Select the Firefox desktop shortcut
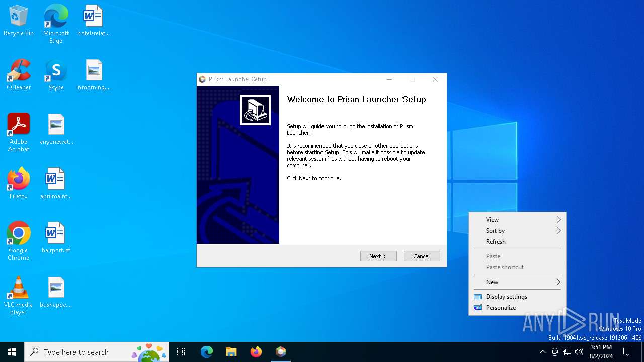The height and width of the screenshot is (362, 644). pyautogui.click(x=19, y=184)
